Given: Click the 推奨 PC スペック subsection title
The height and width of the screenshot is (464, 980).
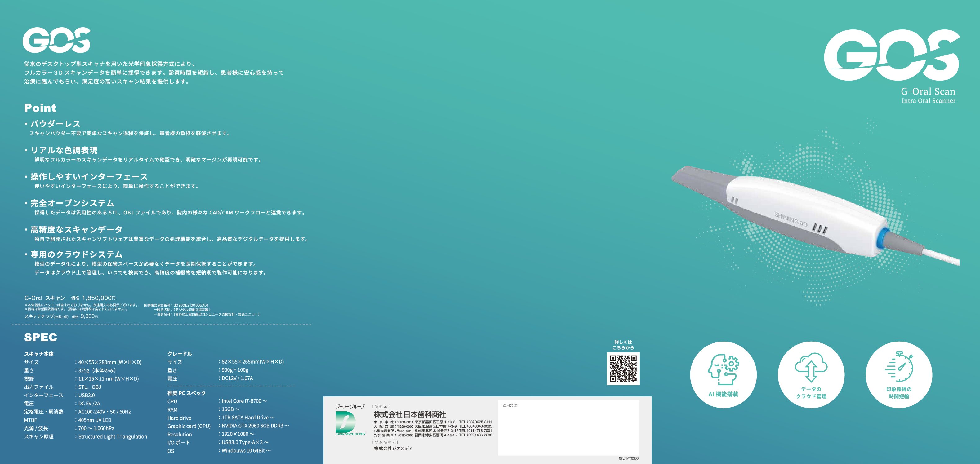Looking at the screenshot, I should 186,393.
